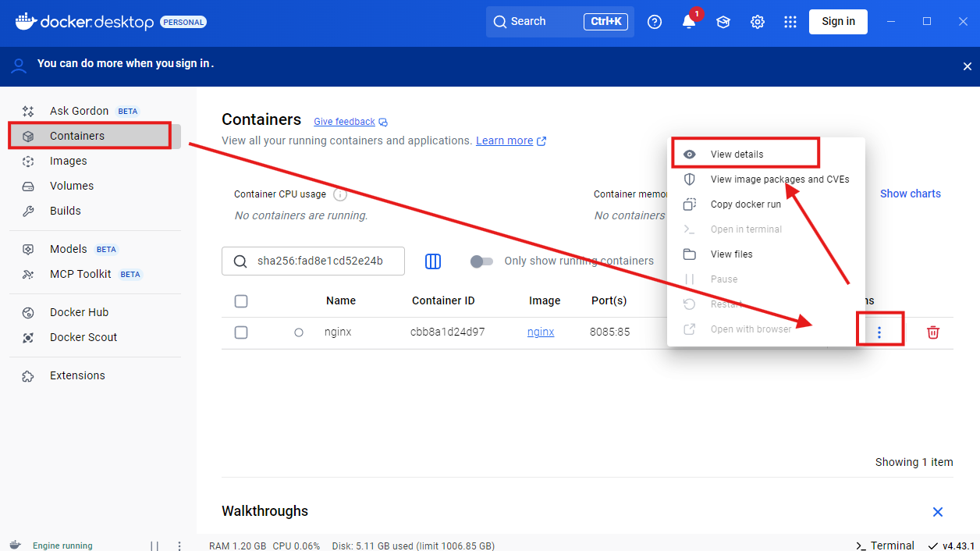
Task: Open the Terminal in the status bar
Action: [885, 546]
